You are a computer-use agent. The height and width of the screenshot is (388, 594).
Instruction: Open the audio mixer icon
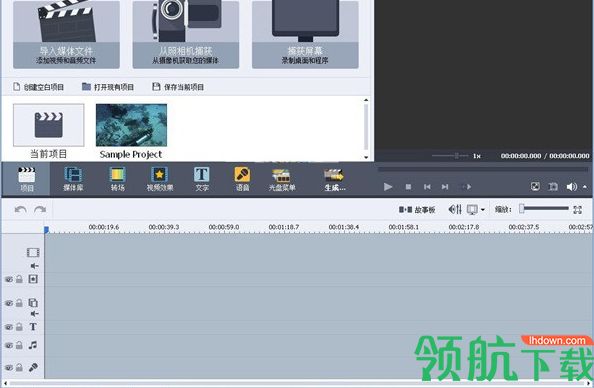[x=455, y=209]
